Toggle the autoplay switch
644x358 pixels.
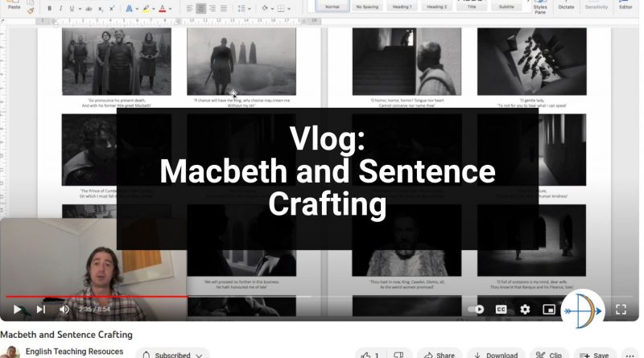coord(477,309)
